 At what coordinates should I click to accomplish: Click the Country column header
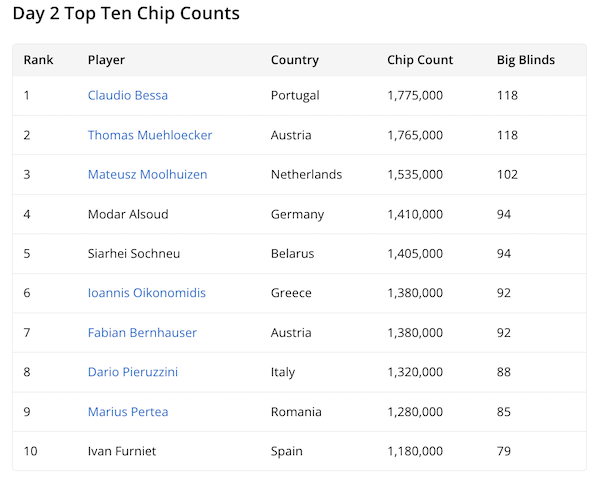tap(294, 60)
